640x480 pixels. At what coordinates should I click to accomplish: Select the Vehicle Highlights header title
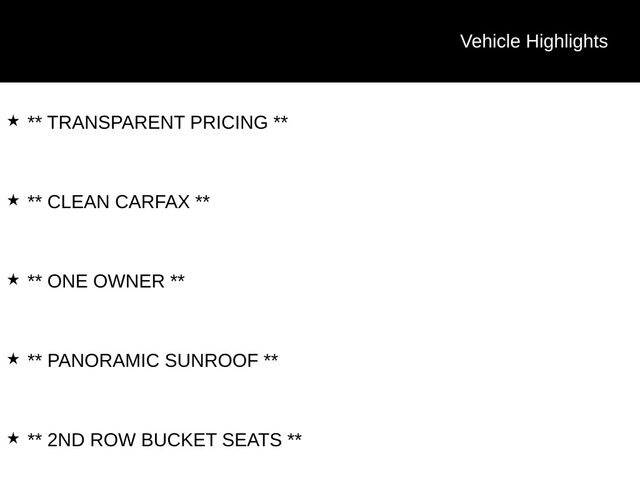click(534, 42)
